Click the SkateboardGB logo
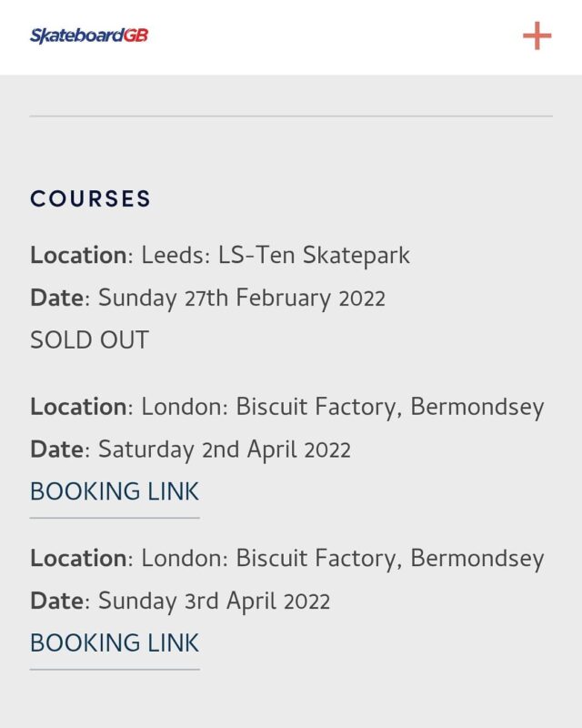Viewport: 582px width, 728px height. [x=89, y=35]
